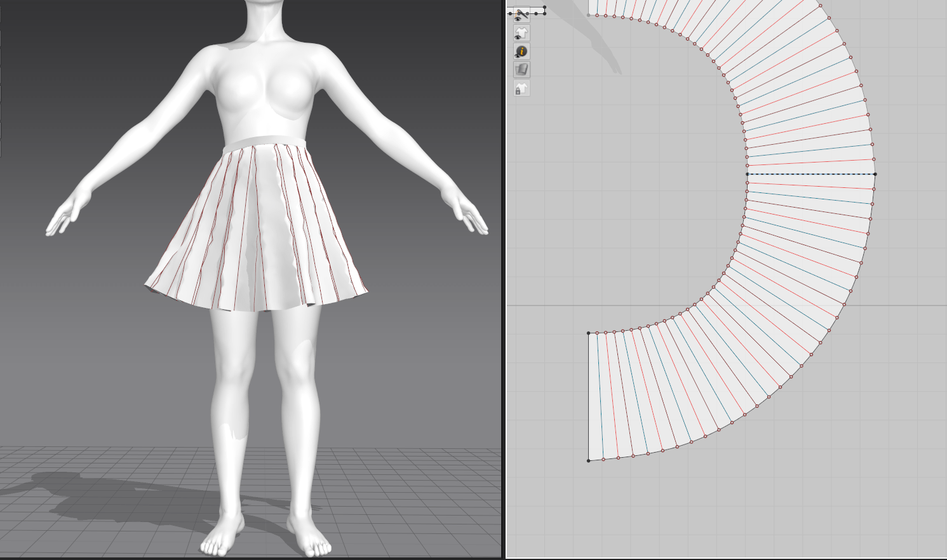Select the dashed internal line on skirt pattern
The width and height of the screenshot is (947, 560).
point(811,174)
